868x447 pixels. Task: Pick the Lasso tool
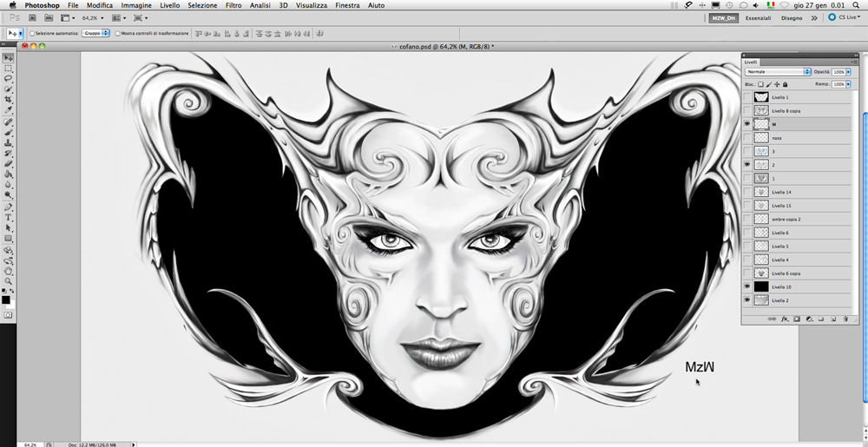[x=9, y=78]
